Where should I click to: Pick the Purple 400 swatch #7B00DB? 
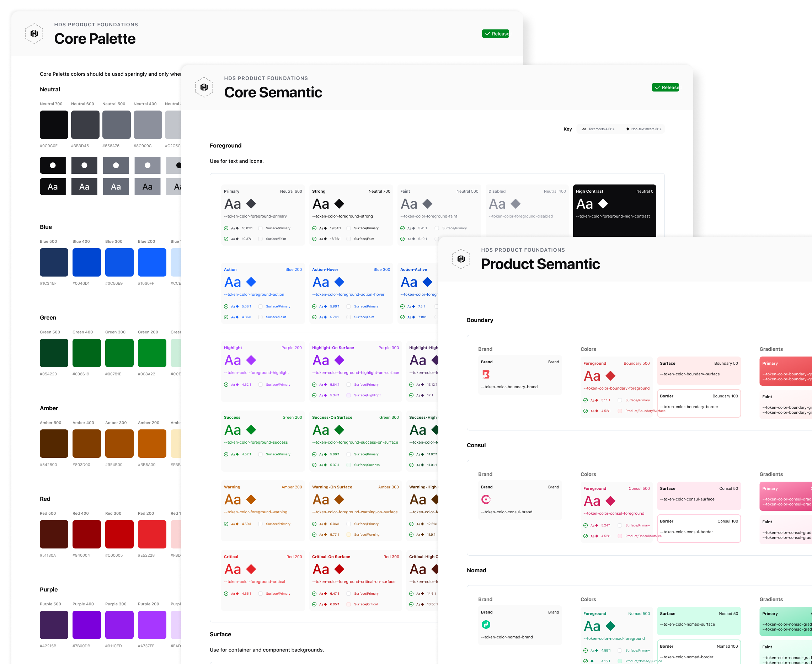[87, 625]
